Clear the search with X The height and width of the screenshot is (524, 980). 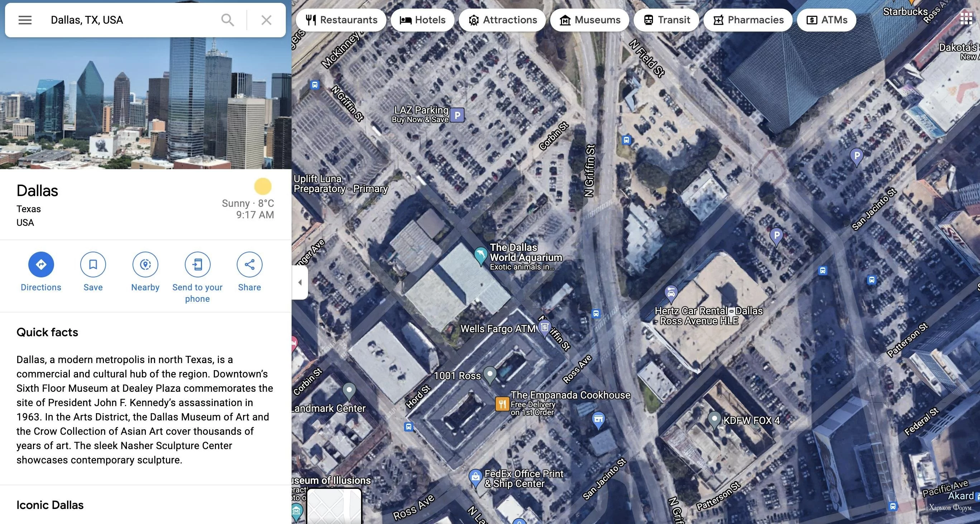(266, 20)
